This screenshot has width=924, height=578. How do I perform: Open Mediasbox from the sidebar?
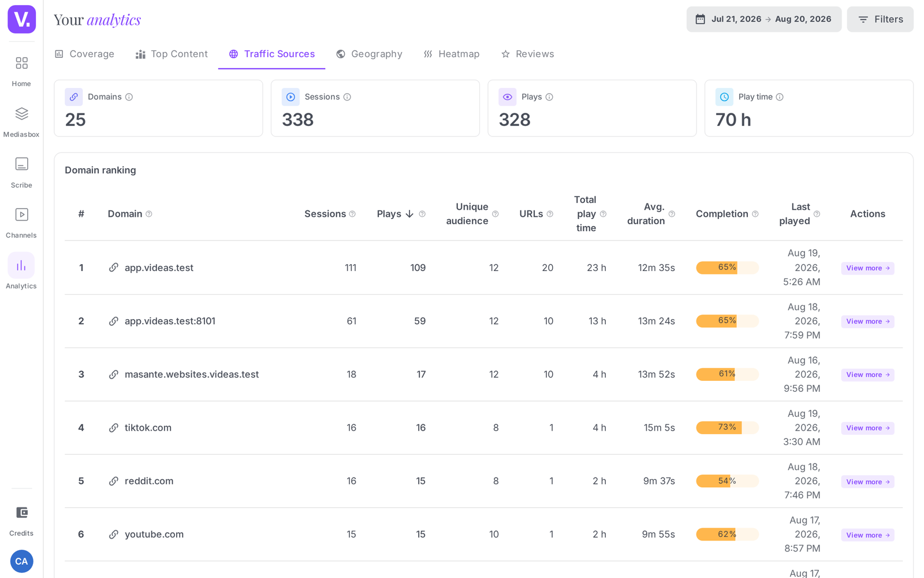[x=21, y=114]
